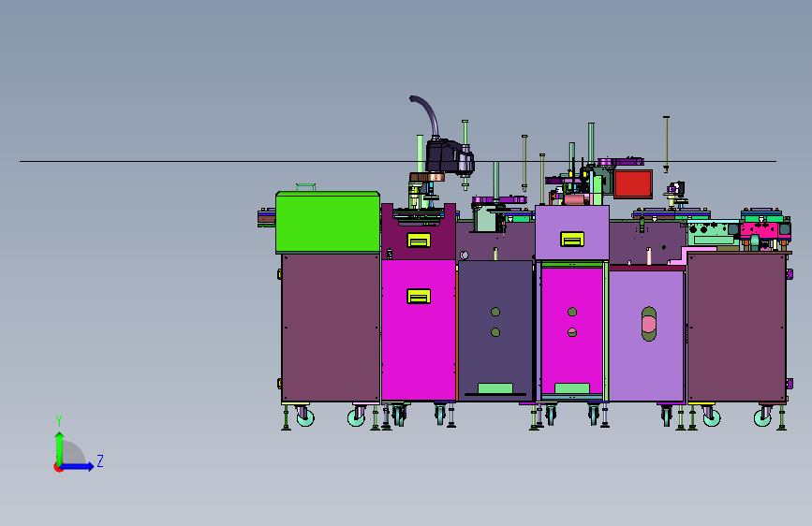Select the tall thin pole near the red monitor
The width and height of the screenshot is (812, 526).
tap(666, 144)
